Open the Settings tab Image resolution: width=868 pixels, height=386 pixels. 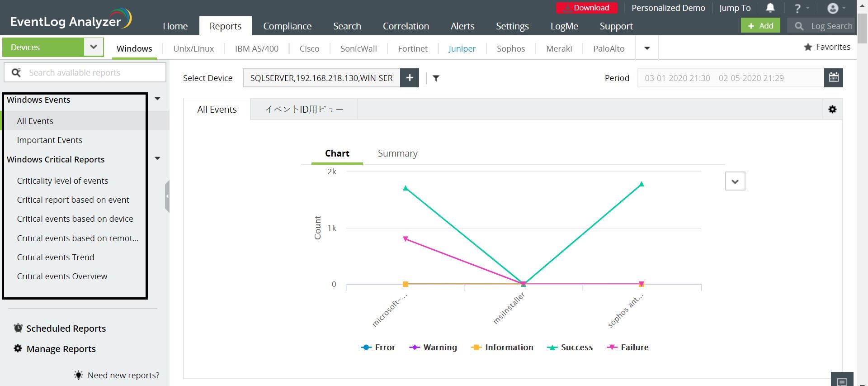(512, 26)
